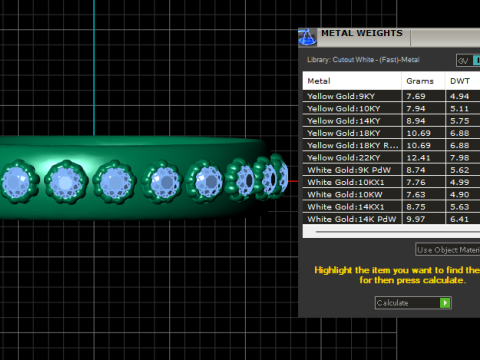Select the Yellow Gold:9KY row
This screenshot has width=480, height=360.
coord(391,96)
